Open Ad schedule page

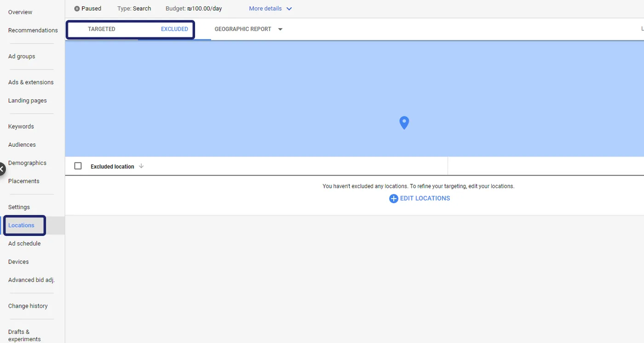pyautogui.click(x=24, y=244)
